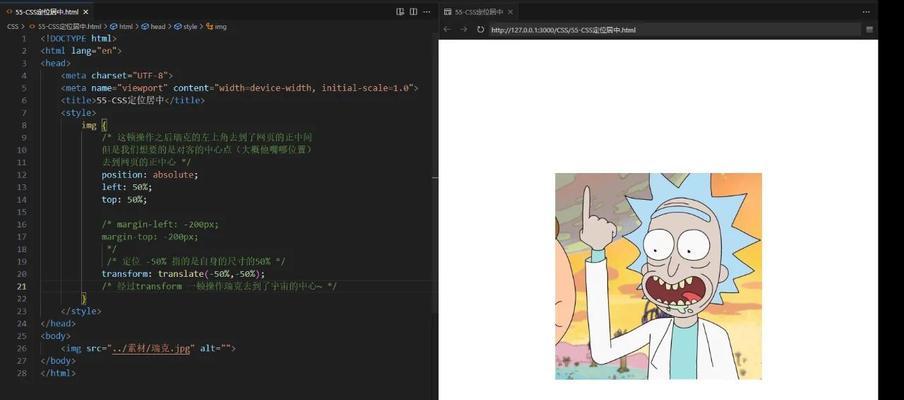The width and height of the screenshot is (904, 400).
Task: Reload the preview page
Action: click(480, 29)
